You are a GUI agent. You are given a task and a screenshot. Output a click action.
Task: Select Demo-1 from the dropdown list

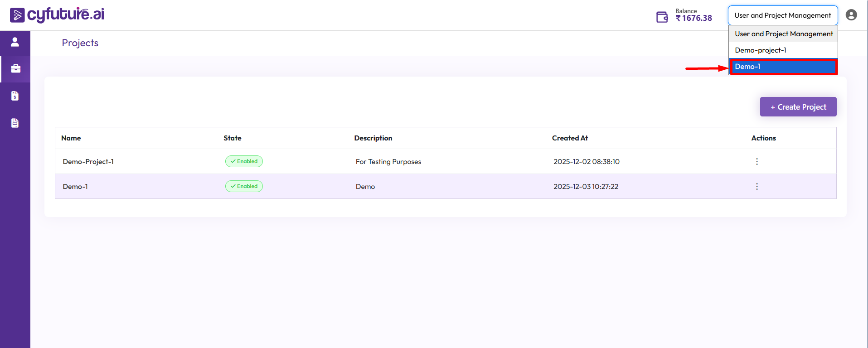pos(783,67)
